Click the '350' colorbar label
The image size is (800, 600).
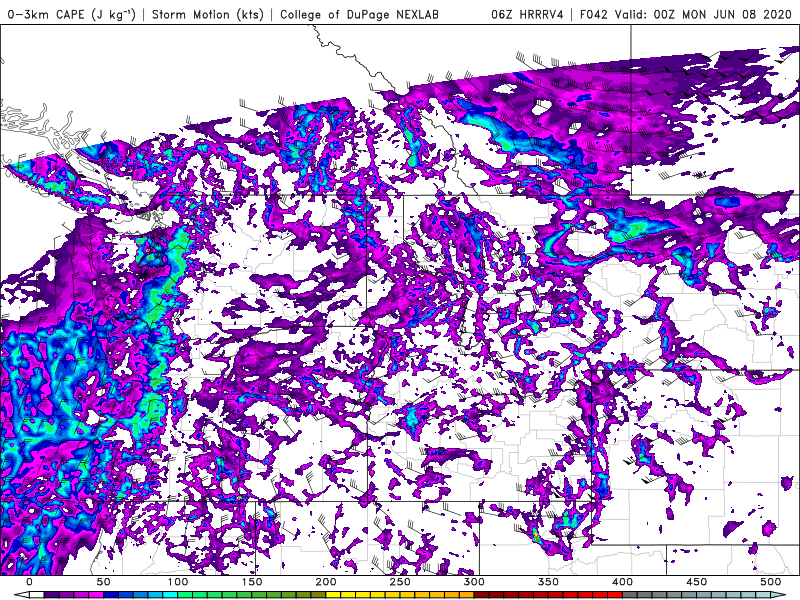coord(548,582)
